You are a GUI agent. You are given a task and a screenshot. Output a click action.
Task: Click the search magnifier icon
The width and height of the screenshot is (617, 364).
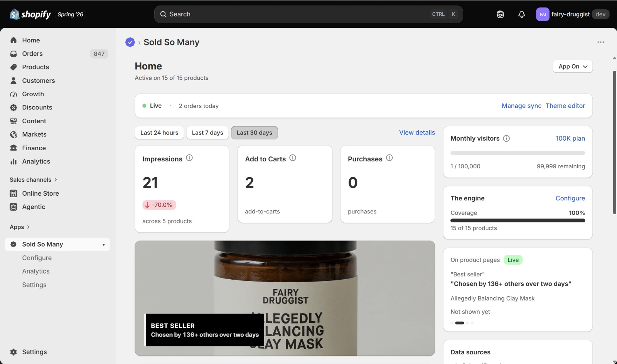pos(164,14)
